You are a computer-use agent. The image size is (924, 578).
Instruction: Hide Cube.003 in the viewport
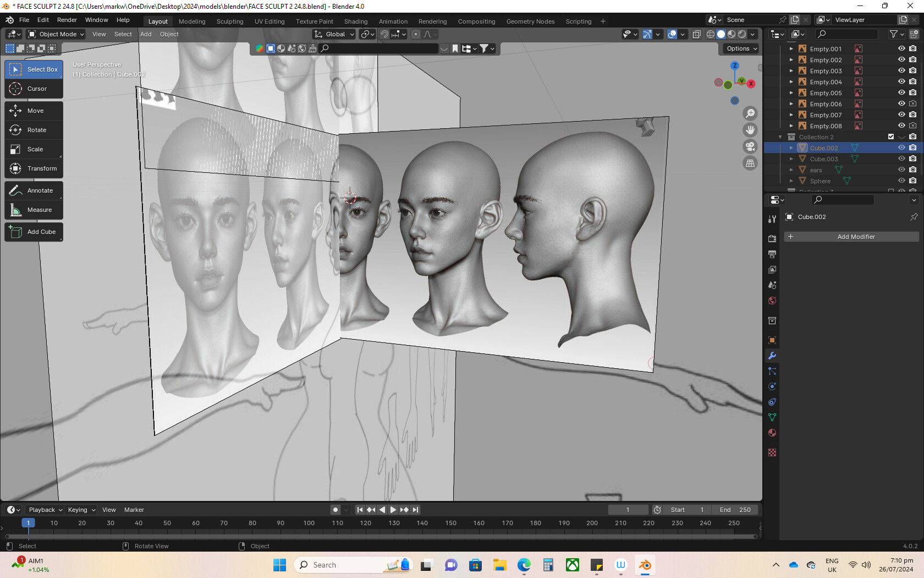pos(901,159)
